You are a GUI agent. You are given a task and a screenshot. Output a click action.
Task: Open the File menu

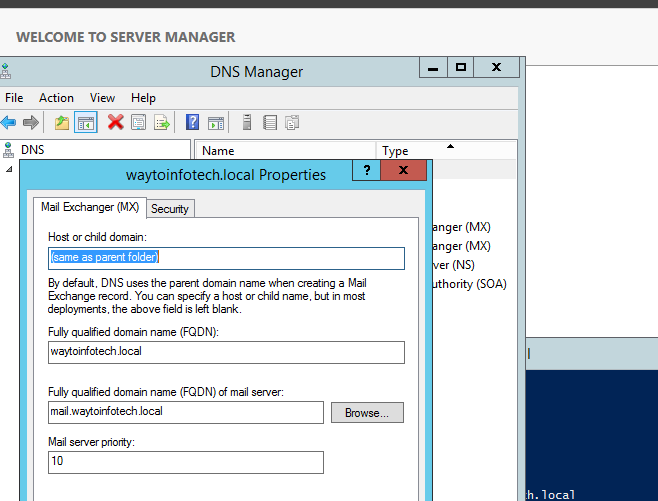click(x=14, y=98)
